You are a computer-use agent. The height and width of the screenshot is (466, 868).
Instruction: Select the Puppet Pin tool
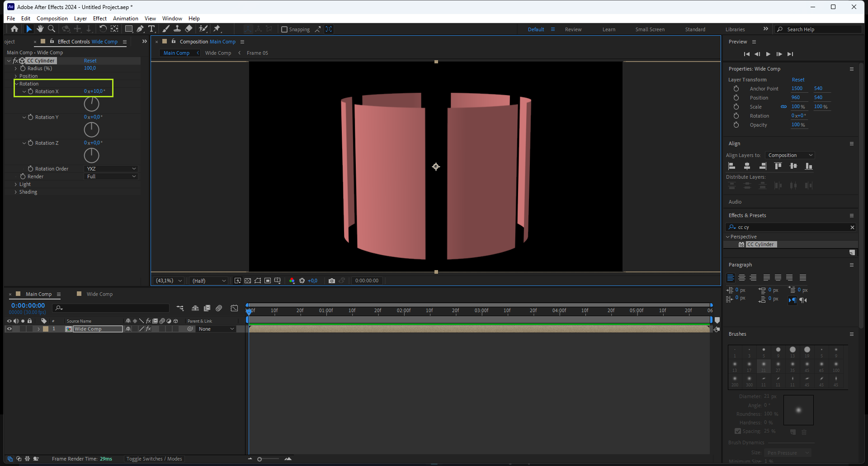pyautogui.click(x=217, y=29)
